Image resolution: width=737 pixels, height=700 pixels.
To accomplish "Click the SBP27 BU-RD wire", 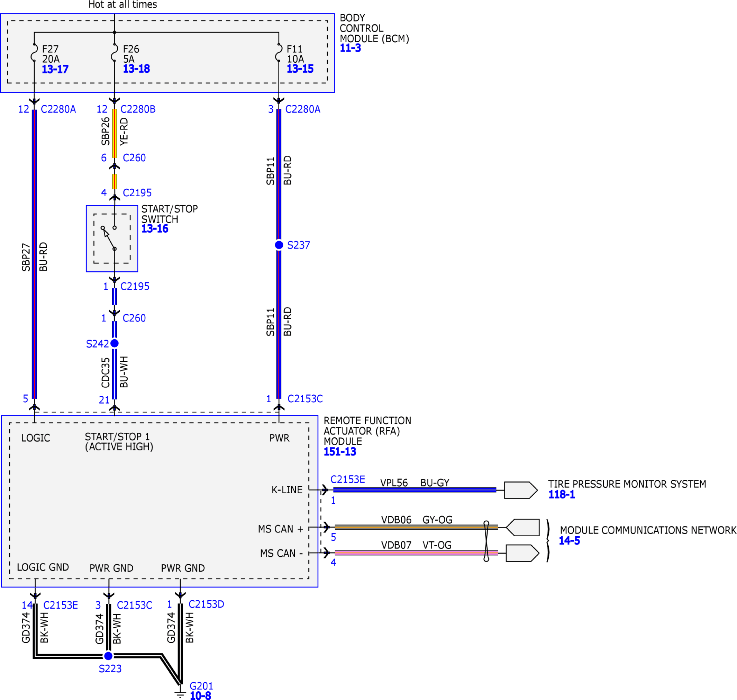I will click(x=34, y=254).
